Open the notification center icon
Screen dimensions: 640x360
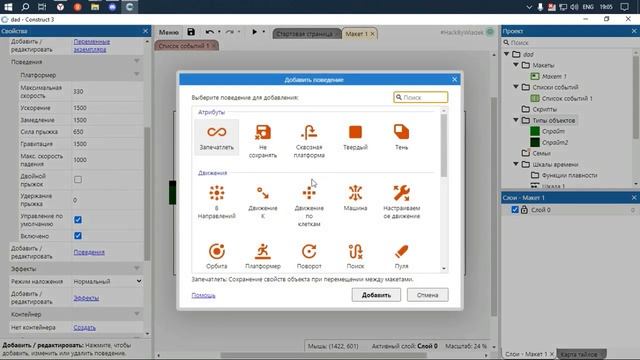click(624, 7)
